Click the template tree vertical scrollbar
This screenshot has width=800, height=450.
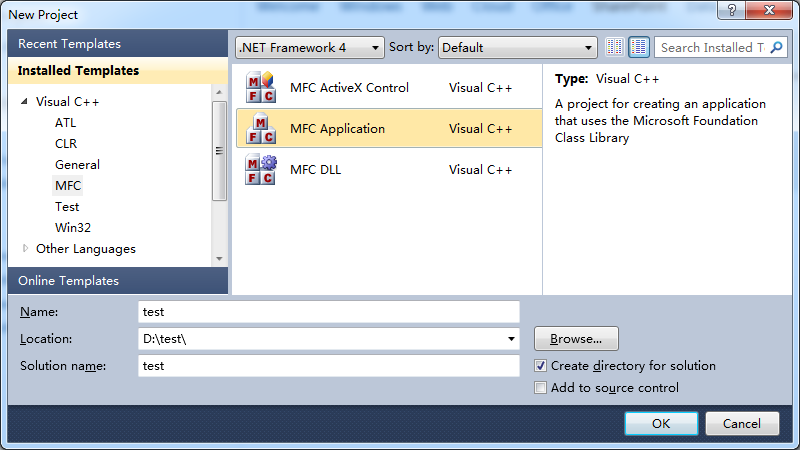(219, 151)
